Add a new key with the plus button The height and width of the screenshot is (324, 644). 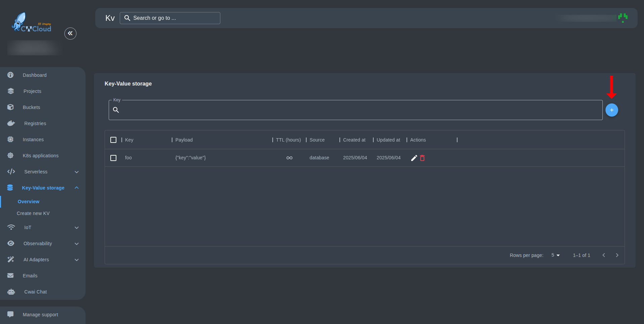coord(611,110)
